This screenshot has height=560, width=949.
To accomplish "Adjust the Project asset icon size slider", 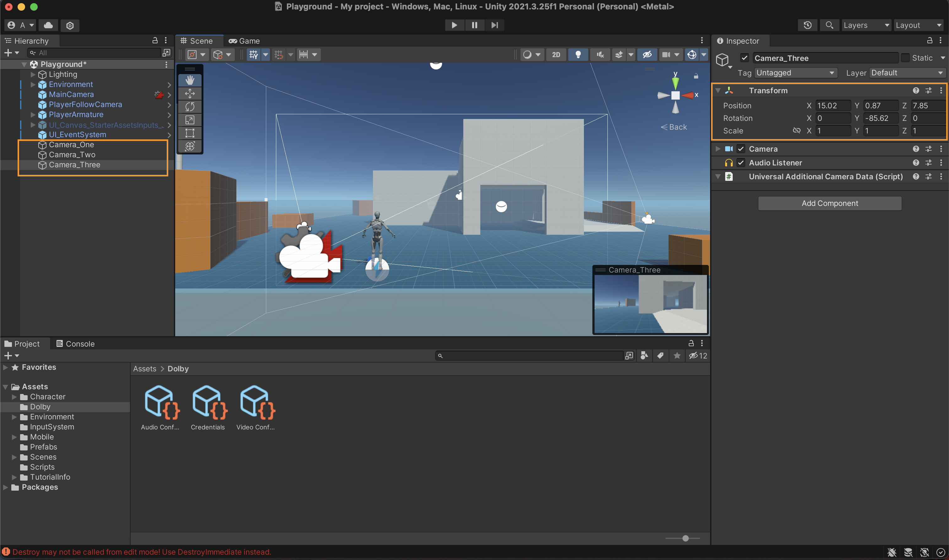I will tap(685, 538).
